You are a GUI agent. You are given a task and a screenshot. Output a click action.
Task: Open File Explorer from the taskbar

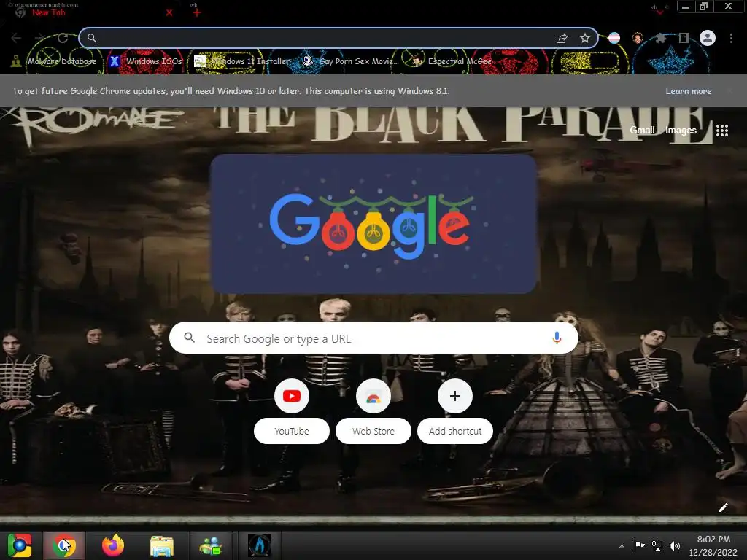(x=162, y=545)
